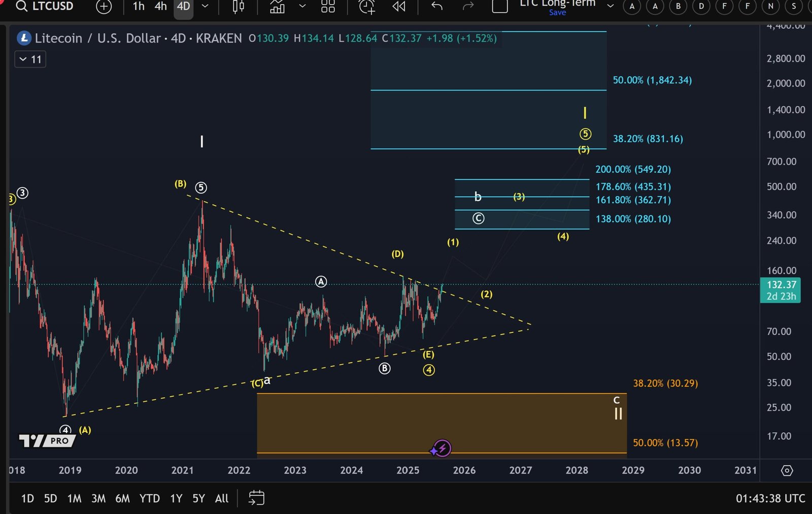Click the Save link under the layout name

point(557,13)
